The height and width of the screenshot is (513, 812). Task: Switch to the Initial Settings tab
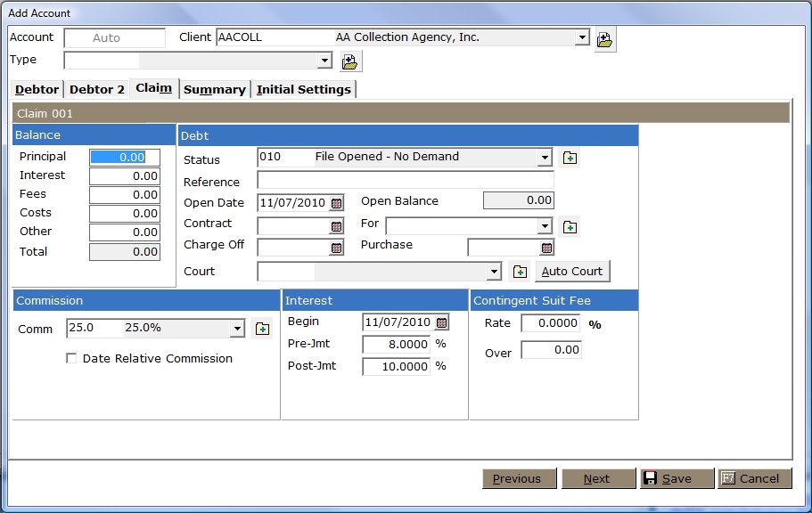click(x=304, y=89)
